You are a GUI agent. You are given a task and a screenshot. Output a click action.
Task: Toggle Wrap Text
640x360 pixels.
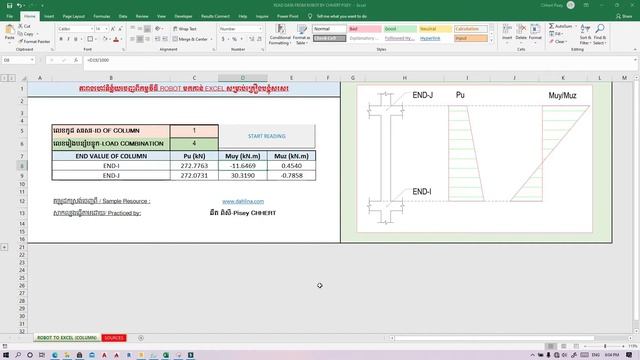click(x=184, y=29)
